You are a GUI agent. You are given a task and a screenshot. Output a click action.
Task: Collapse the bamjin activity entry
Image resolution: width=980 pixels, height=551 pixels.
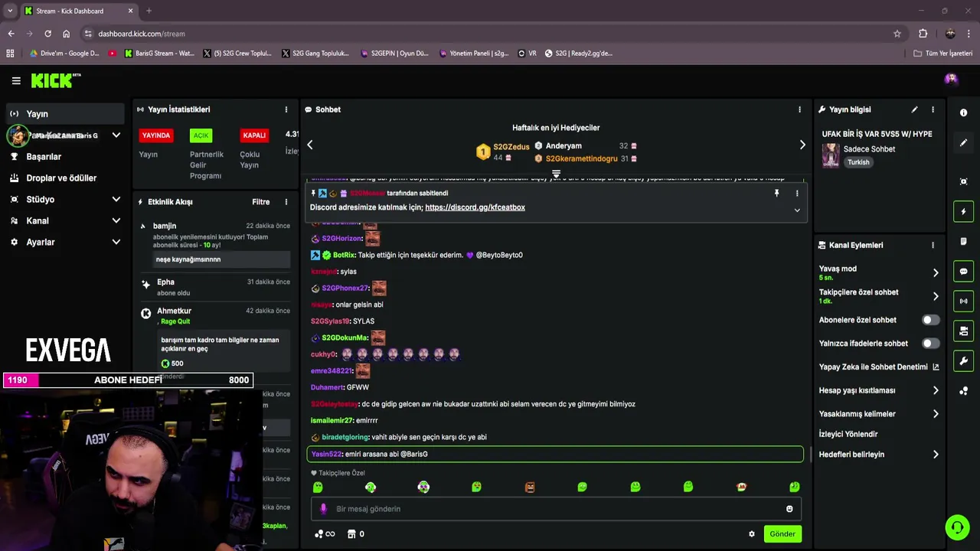point(142,226)
